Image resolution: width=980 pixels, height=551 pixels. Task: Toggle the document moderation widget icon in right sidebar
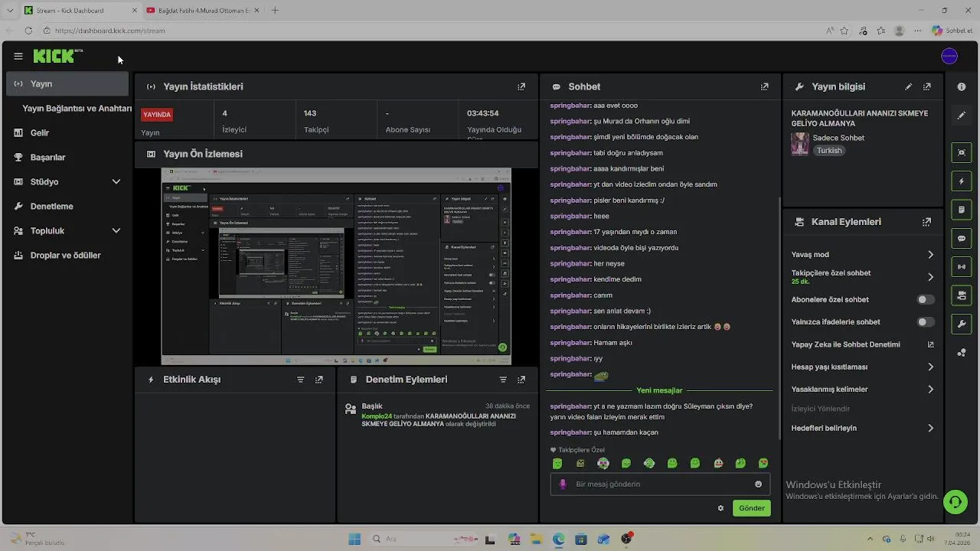coord(962,210)
